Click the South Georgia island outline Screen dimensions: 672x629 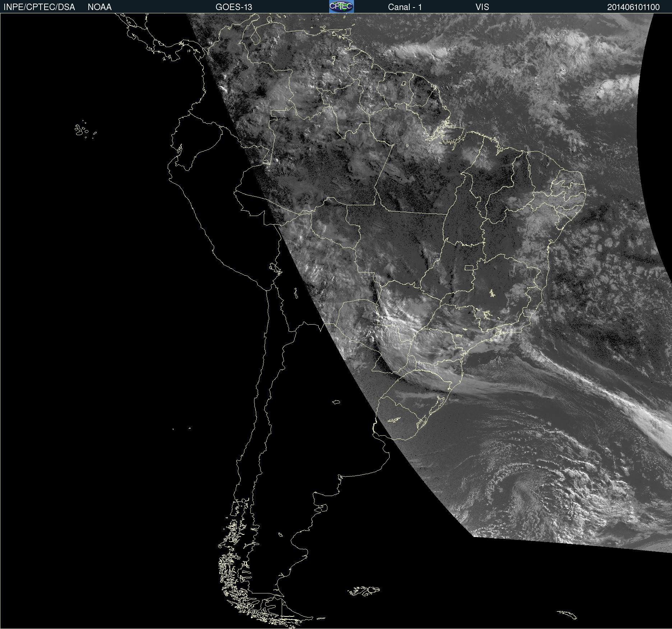point(567,614)
